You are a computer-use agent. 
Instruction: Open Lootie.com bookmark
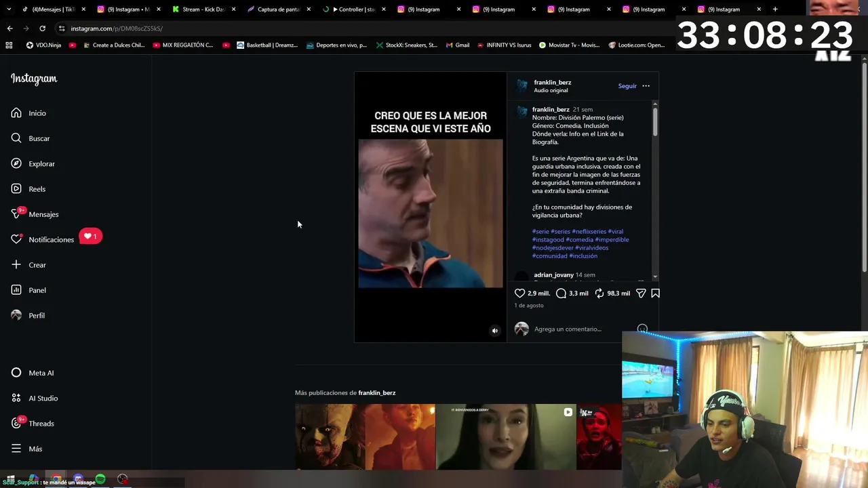[637, 45]
